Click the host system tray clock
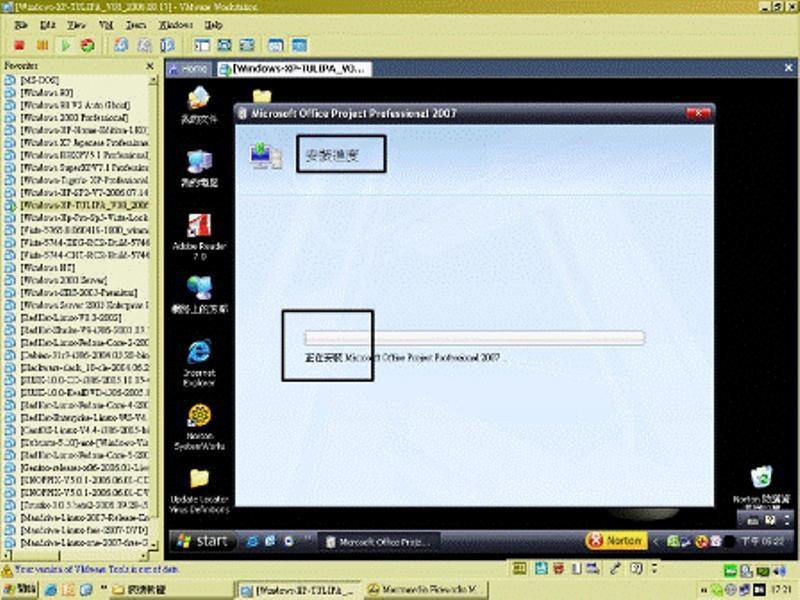The height and width of the screenshot is (600, 800). pos(782,590)
